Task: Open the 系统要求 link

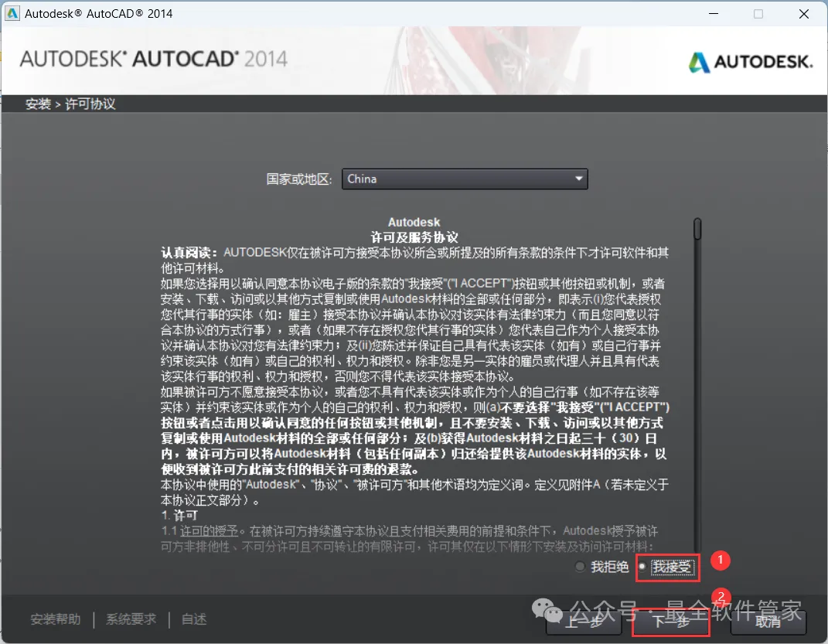Action: pyautogui.click(x=131, y=619)
